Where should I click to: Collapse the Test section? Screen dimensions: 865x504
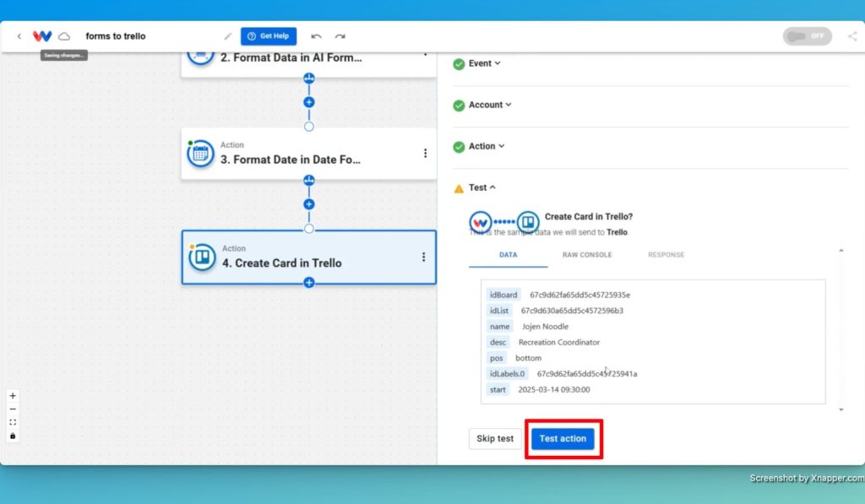pyautogui.click(x=482, y=187)
